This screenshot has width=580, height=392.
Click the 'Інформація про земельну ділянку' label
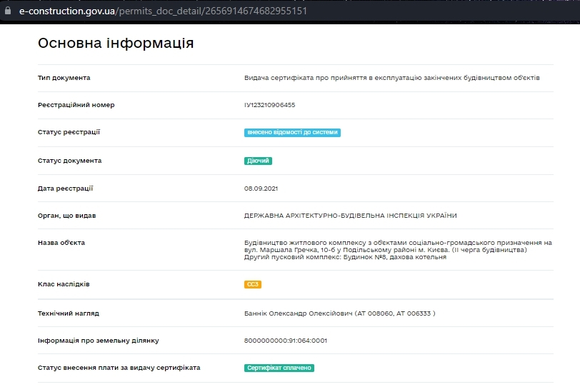(x=99, y=341)
